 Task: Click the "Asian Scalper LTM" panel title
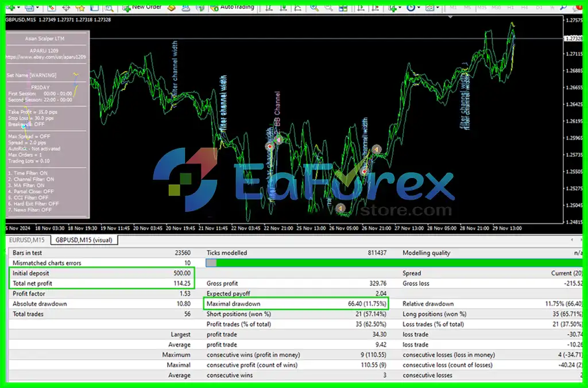[45, 38]
